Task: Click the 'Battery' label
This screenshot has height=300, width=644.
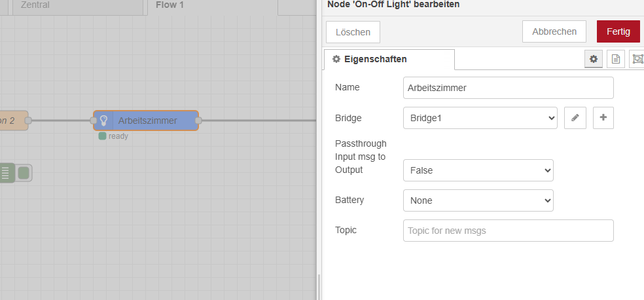Action: [349, 200]
